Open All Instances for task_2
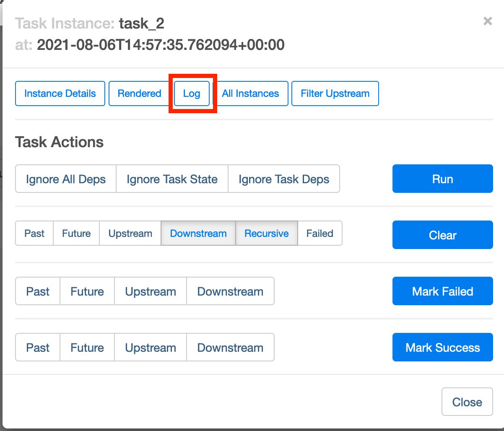The height and width of the screenshot is (431, 504). pos(250,93)
